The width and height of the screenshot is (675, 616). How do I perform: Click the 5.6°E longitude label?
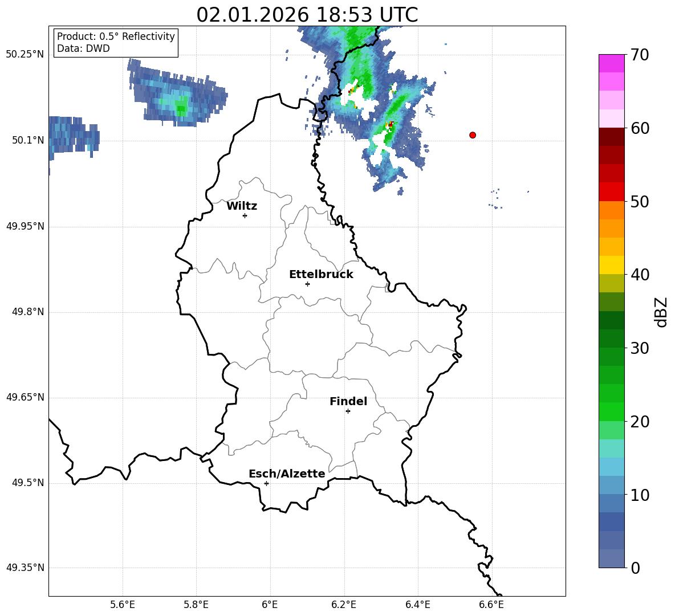point(123,605)
